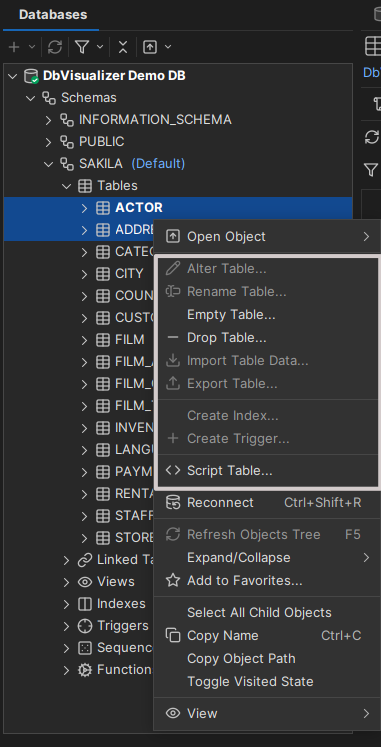Screen dimensions: 381x747
Task: Click the Views eye icon in tree
Action: [84, 582]
